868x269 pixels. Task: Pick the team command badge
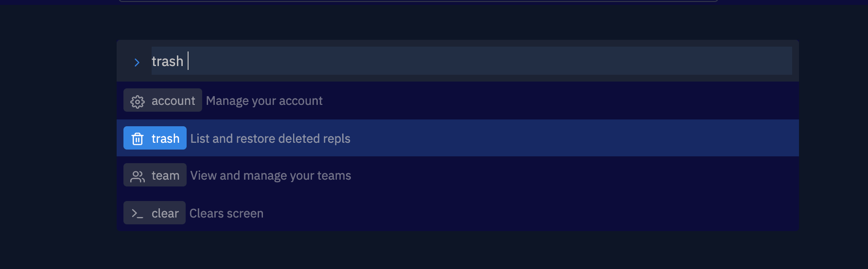155,175
